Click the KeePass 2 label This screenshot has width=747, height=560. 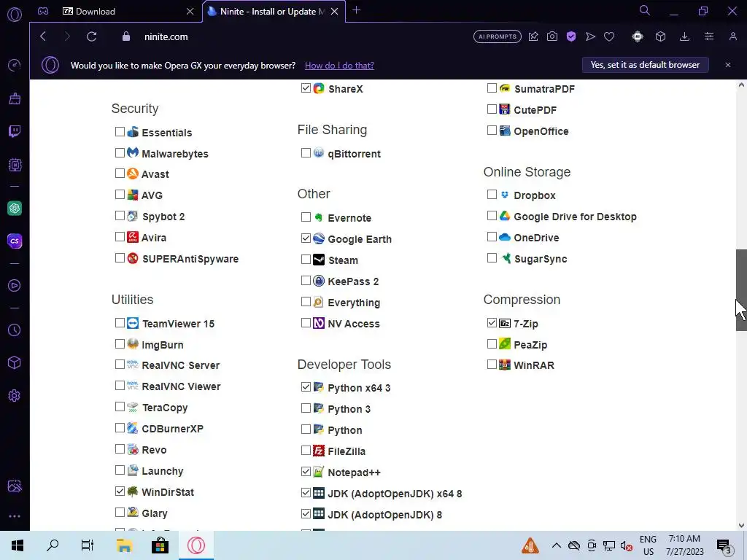[x=353, y=281]
